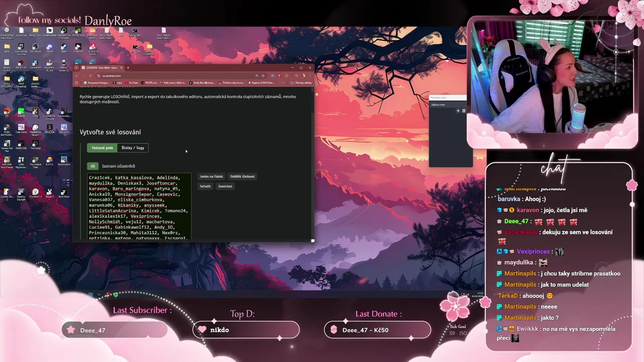Viewport: 644px width, 362px height.
Task: Open the R.E.P.O. desktop icon
Action: point(50,162)
